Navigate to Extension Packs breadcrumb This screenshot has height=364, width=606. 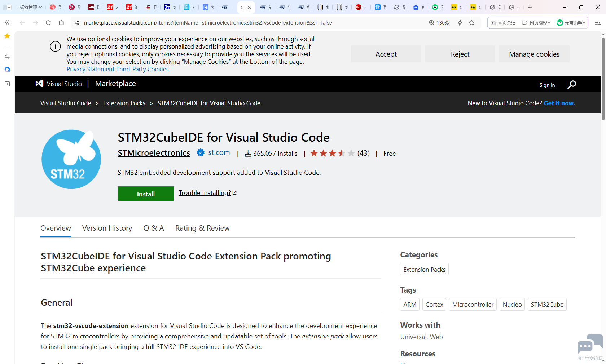pyautogui.click(x=124, y=103)
